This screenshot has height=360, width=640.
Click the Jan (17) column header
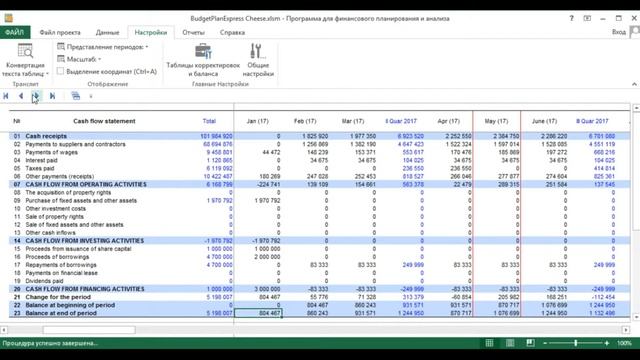(258, 121)
